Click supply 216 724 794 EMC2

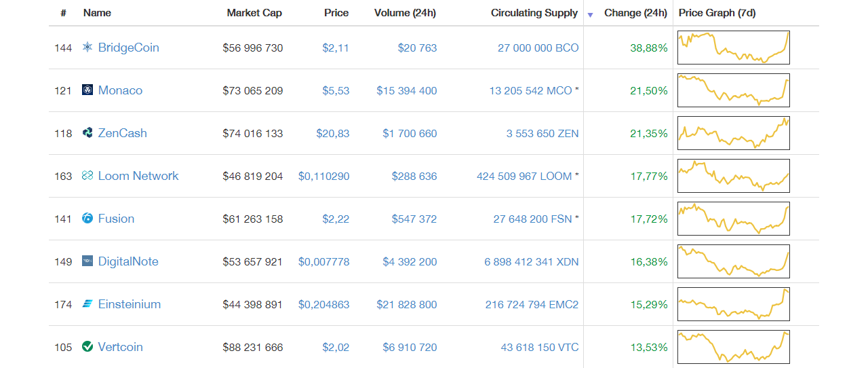click(532, 304)
